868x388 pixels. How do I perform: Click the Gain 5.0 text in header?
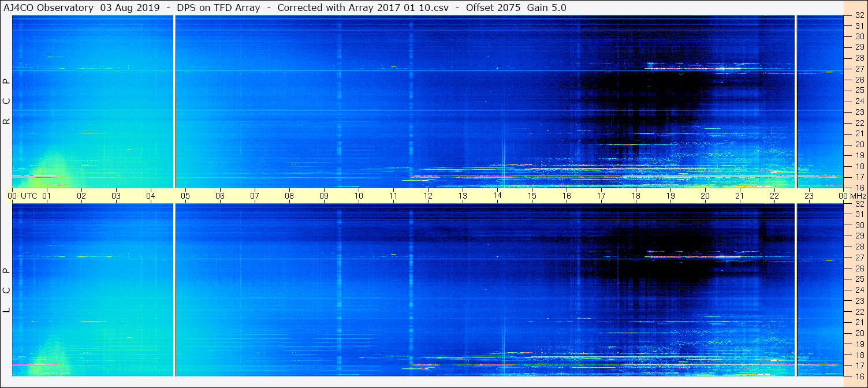[546, 8]
